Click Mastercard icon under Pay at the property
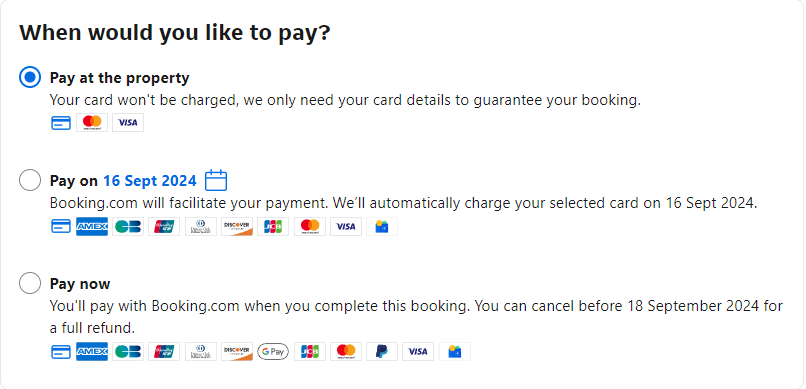This screenshot has height=389, width=806. click(92, 123)
